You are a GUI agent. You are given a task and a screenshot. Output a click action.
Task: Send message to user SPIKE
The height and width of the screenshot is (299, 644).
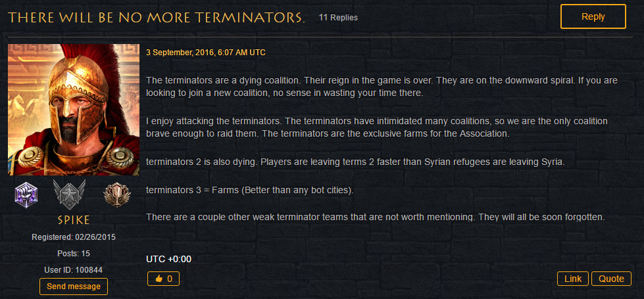(74, 287)
